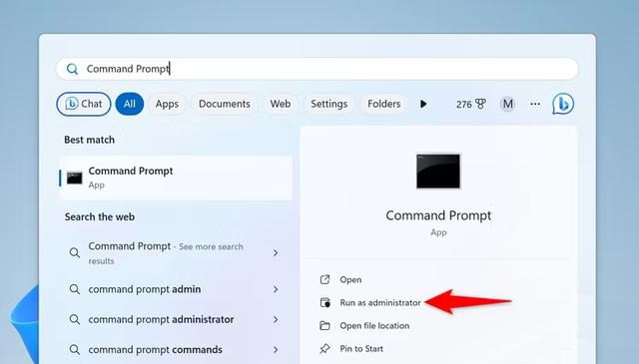Switch to the Web filter tab
This screenshot has height=364, width=639.
pos(281,104)
